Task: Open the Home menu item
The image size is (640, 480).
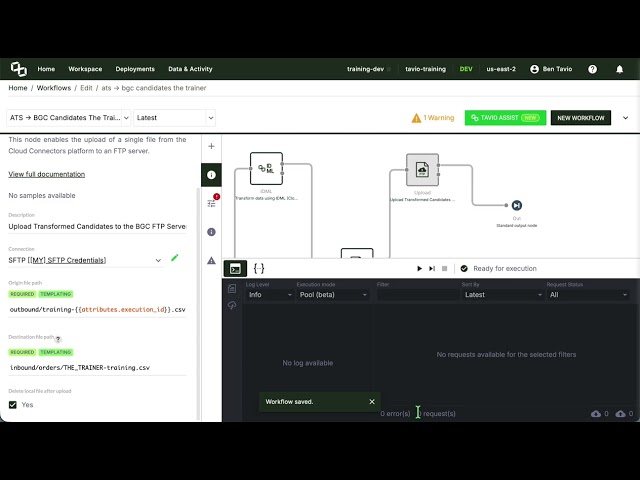Action: (x=46, y=69)
